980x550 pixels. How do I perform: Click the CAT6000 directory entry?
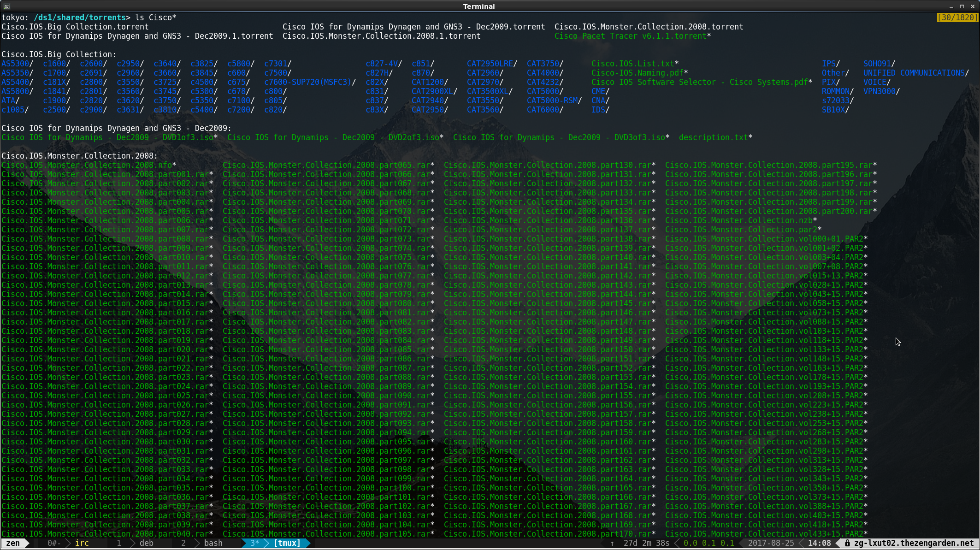(x=543, y=110)
